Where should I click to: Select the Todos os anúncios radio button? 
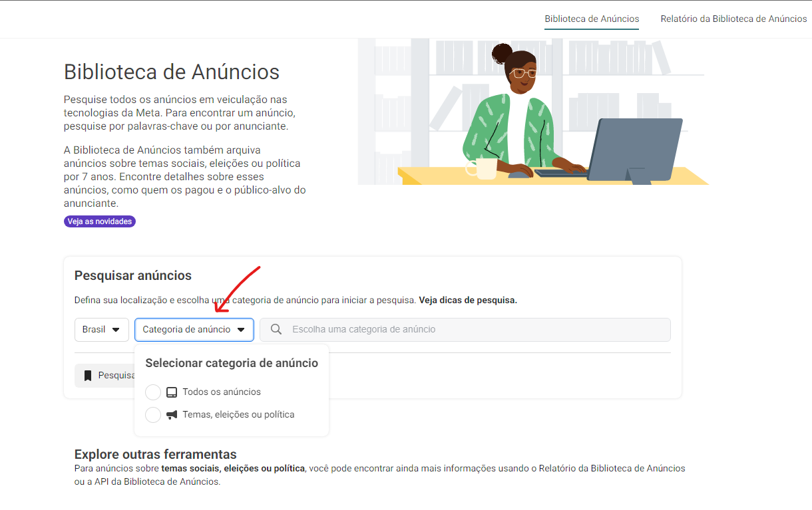(153, 392)
